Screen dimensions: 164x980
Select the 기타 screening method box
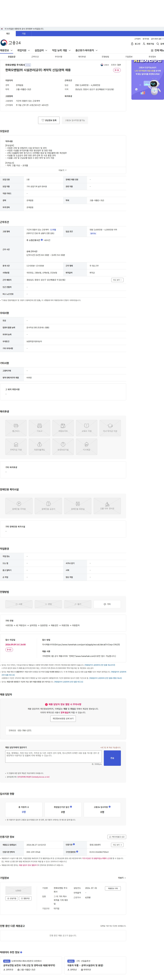point(107,604)
